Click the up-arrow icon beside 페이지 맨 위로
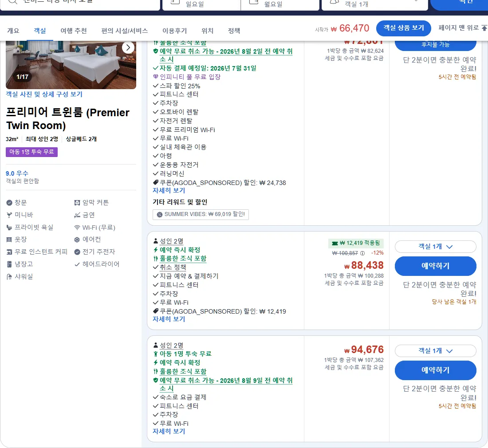The image size is (488, 448). click(484, 28)
